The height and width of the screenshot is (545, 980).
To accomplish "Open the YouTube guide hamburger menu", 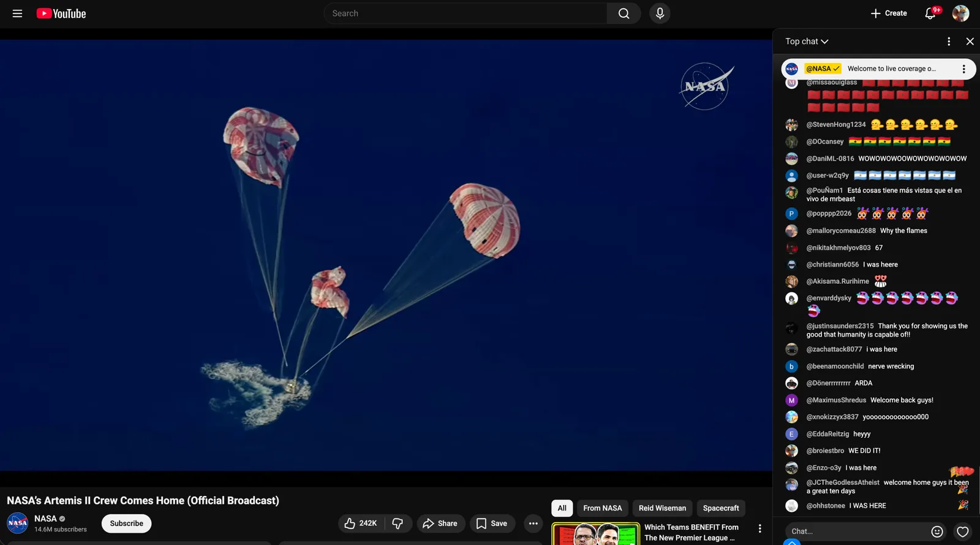I will click(17, 13).
